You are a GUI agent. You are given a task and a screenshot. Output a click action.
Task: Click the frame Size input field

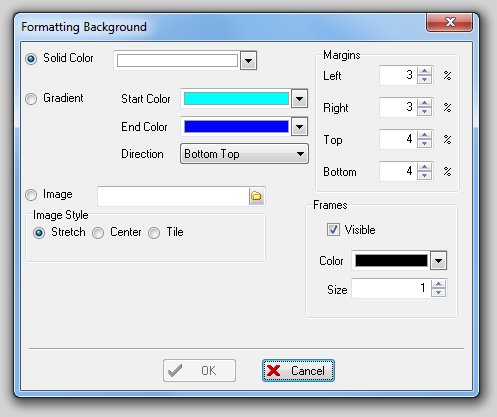(x=391, y=289)
